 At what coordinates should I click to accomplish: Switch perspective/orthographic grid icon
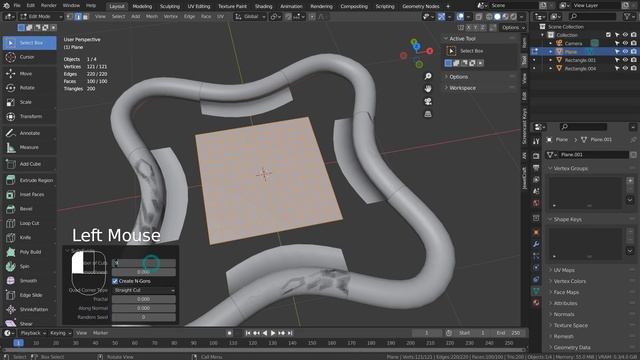pyautogui.click(x=428, y=114)
